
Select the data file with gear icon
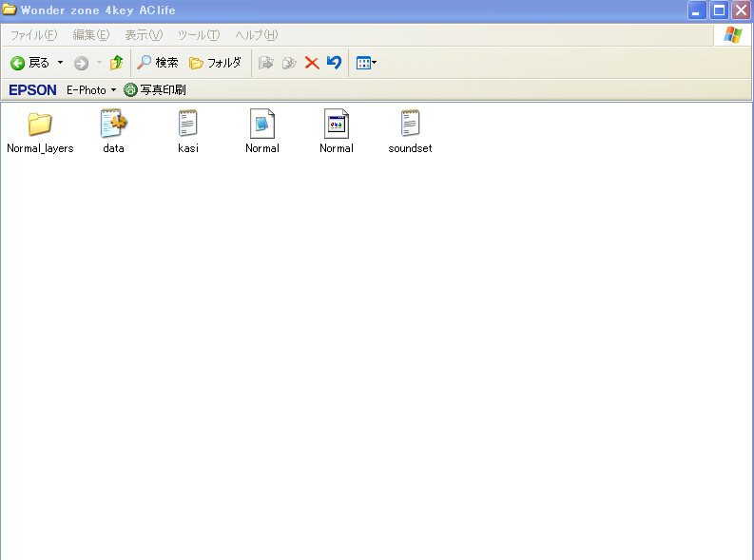pos(114,125)
